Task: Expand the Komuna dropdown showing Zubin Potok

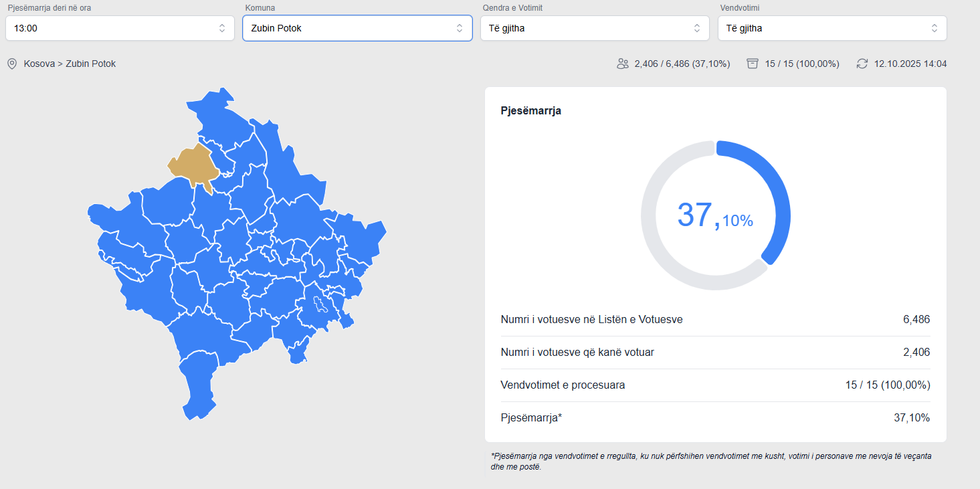Action: 357,28
